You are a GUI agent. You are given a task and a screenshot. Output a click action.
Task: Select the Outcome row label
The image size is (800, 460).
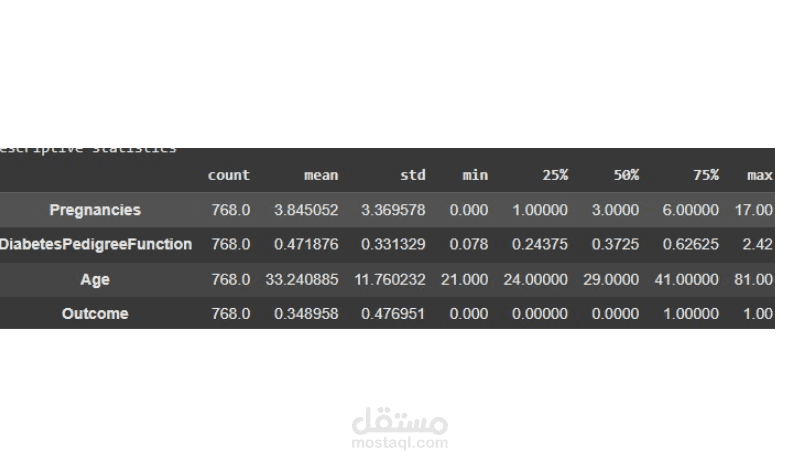95,314
